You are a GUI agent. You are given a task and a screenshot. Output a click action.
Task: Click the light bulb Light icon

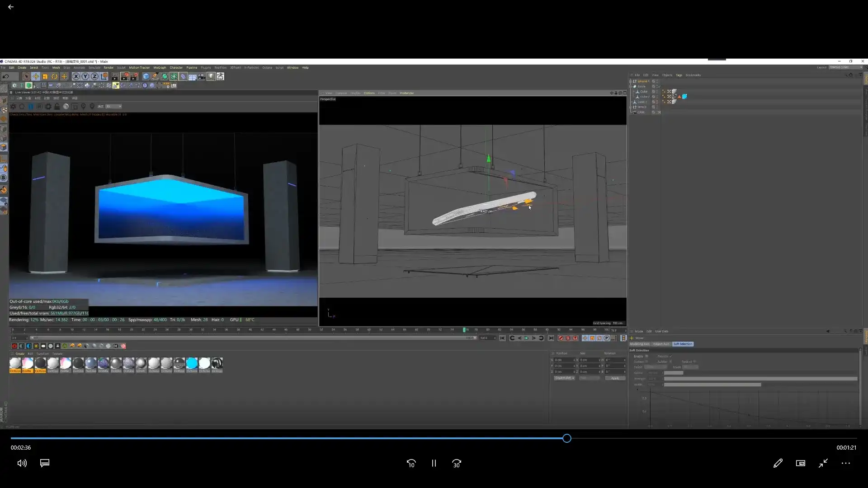[x=211, y=76]
